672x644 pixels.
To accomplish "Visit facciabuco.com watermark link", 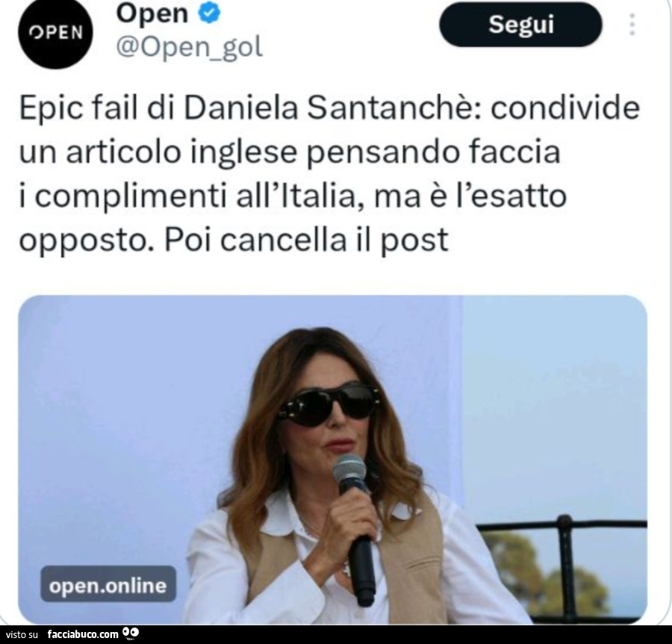I will 83,634.
